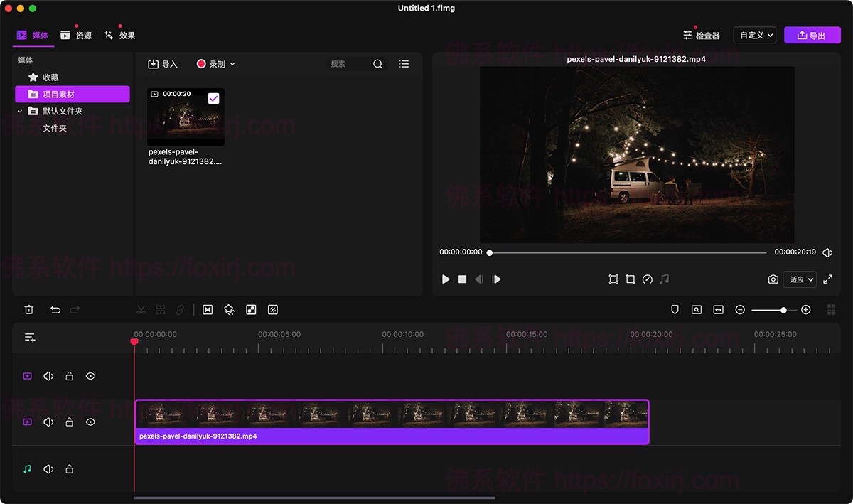Click the undo arrow icon

[x=55, y=310]
